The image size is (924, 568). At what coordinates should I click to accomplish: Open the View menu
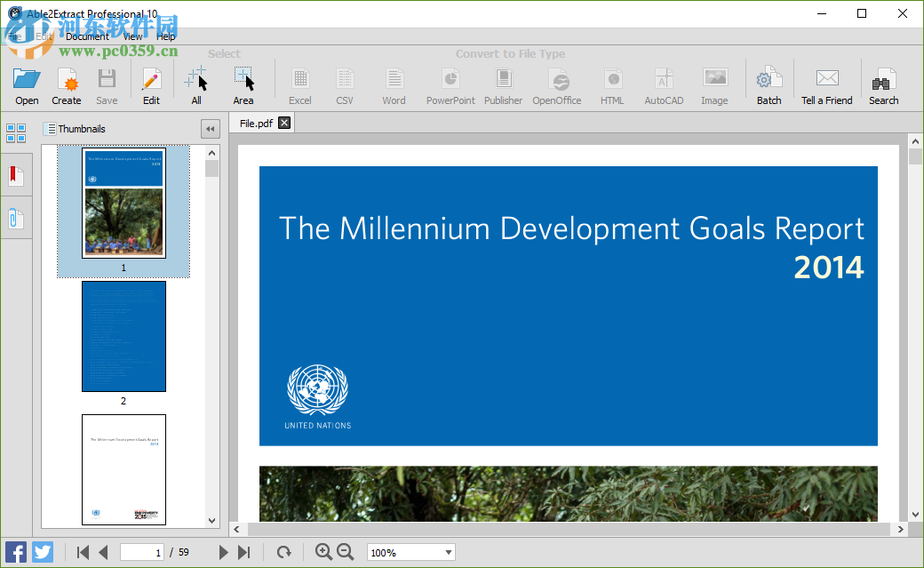pyautogui.click(x=132, y=36)
